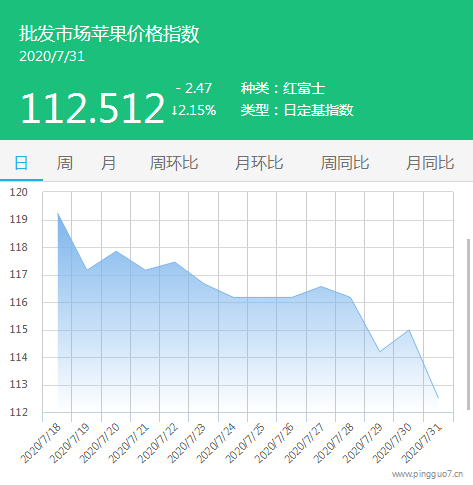This screenshot has height=485, width=473.
Task: Click the 112.512 index value
Action: (93, 108)
